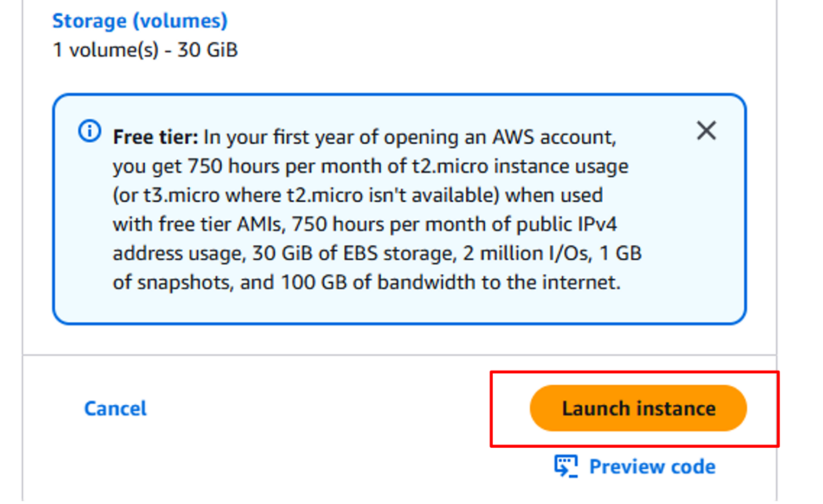The height and width of the screenshot is (504, 823).
Task: Click the Free tier description paragraph
Action: 377,210
